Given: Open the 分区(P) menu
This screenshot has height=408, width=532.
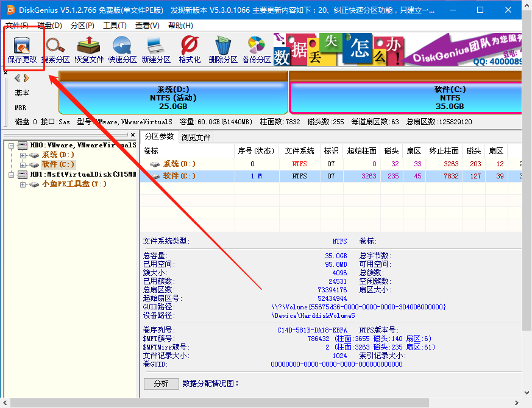Looking at the screenshot, I should (x=82, y=26).
